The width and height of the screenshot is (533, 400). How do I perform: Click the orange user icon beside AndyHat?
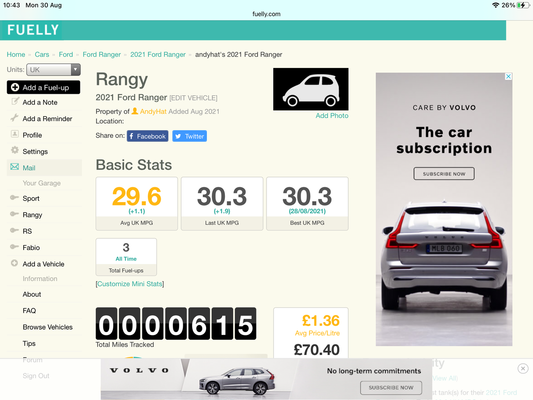[x=135, y=111]
